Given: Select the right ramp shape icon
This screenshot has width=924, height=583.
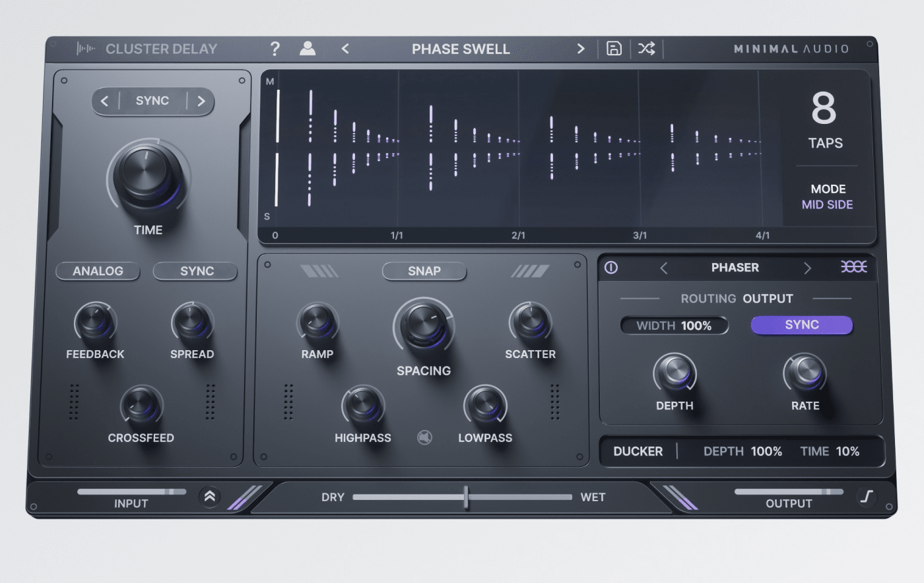Looking at the screenshot, I should (x=529, y=271).
